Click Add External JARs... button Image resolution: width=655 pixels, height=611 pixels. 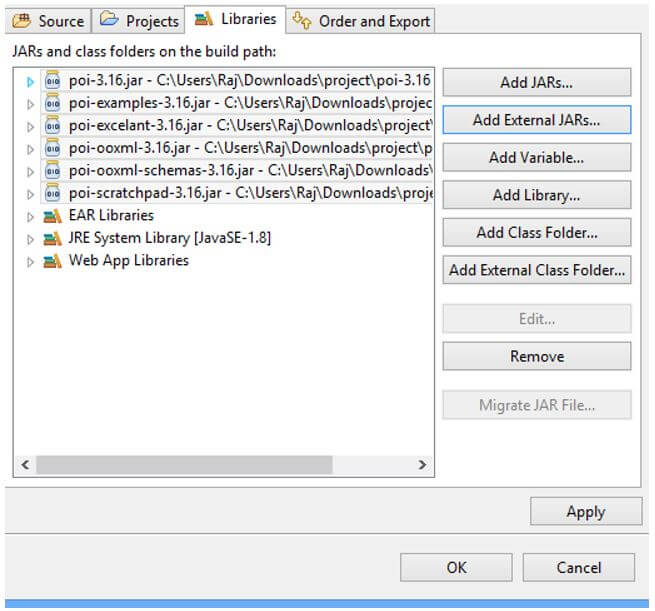pos(537,120)
